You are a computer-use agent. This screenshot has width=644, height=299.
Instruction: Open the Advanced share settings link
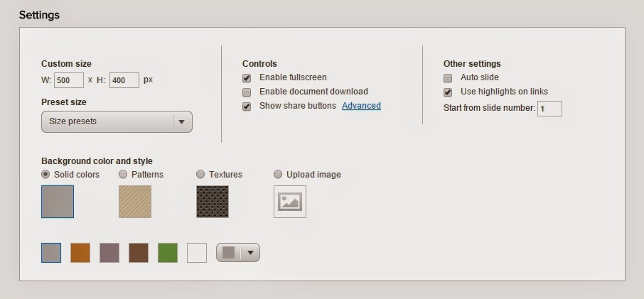point(361,106)
